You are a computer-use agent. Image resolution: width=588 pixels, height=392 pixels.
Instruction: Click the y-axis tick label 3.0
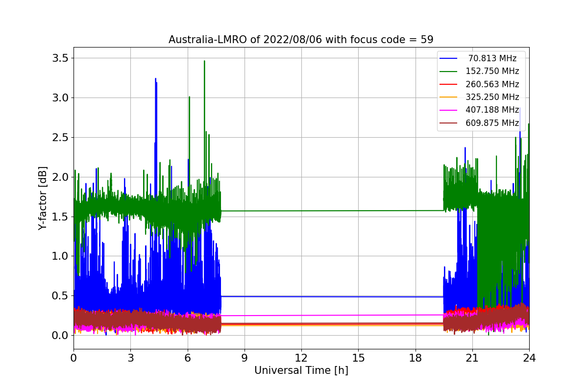(59, 98)
